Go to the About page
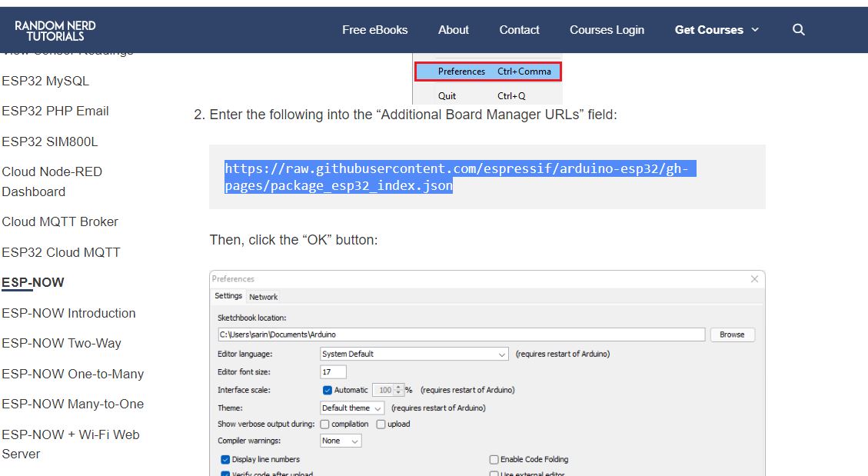This screenshot has width=868, height=476. point(454,30)
